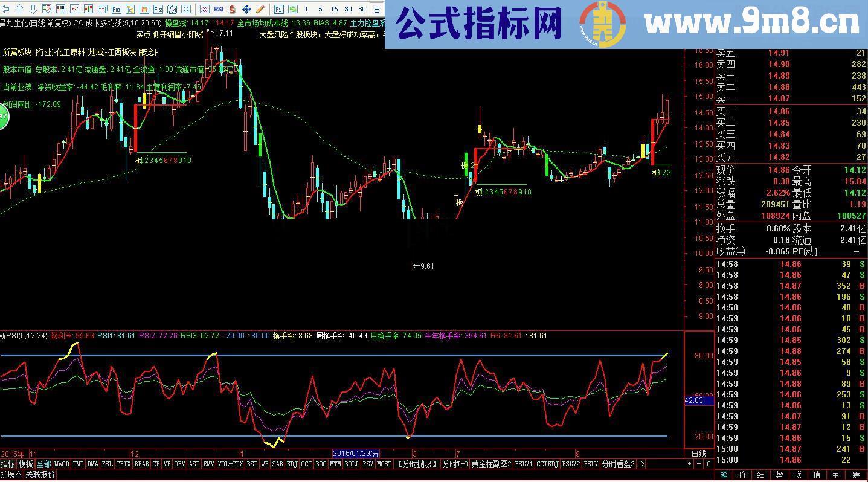Click the RSI indicator shortcut icon
The width and height of the screenshot is (868, 482).
[x=217, y=9]
